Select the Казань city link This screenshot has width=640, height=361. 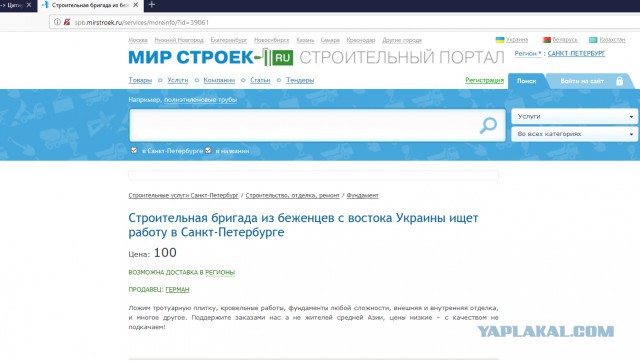click(x=305, y=40)
